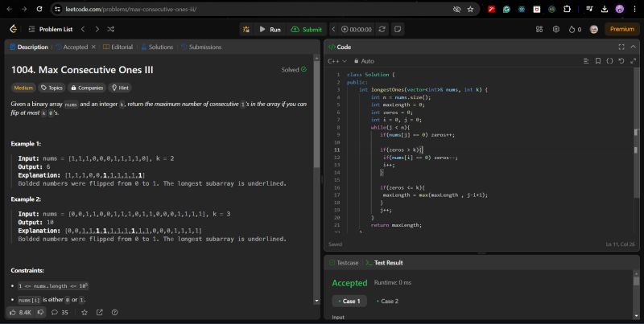Submit the solution with the Submit button
Screen dimensions: 644x324
click(306, 29)
